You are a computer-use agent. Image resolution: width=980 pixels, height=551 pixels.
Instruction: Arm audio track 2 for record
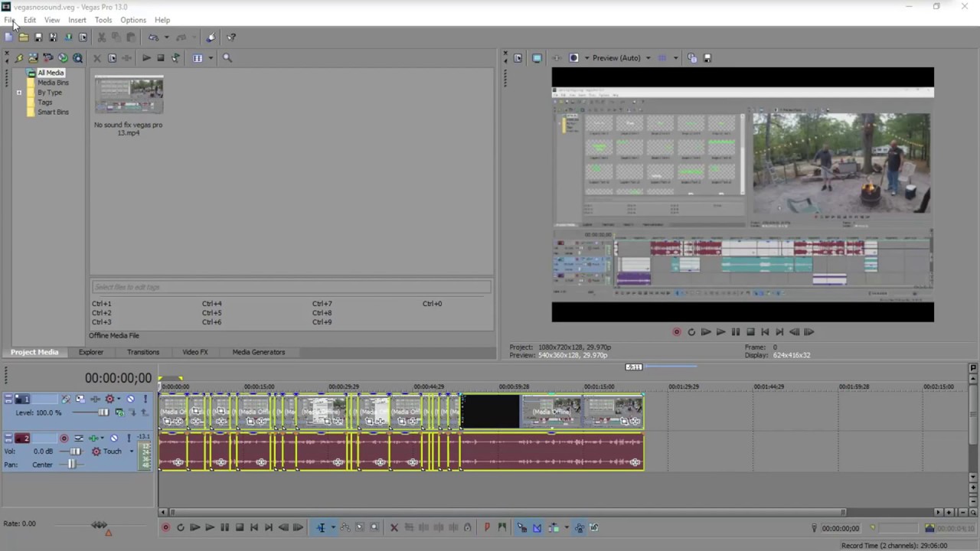(x=64, y=439)
